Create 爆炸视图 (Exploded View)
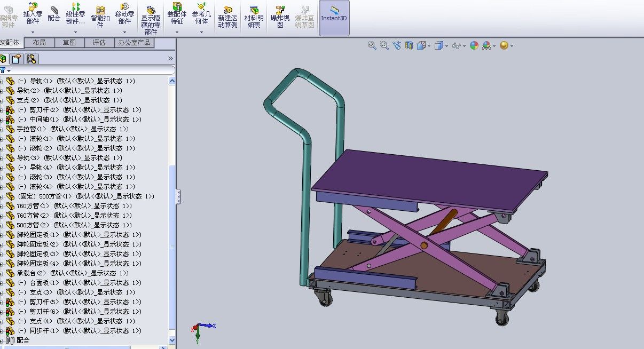The height and width of the screenshot is (349, 644). [x=280, y=17]
